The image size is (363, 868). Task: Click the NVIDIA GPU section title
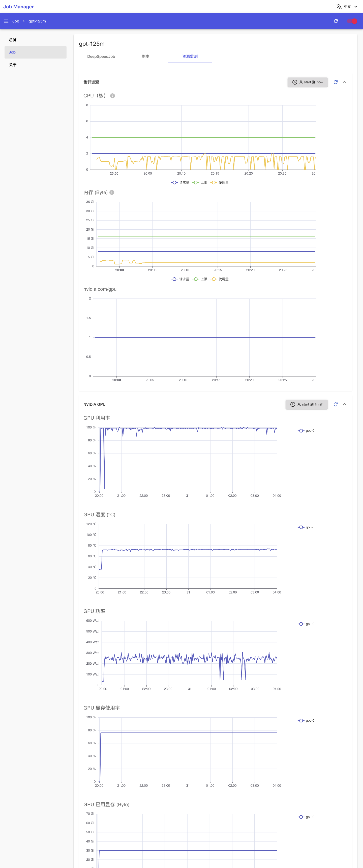coord(94,404)
